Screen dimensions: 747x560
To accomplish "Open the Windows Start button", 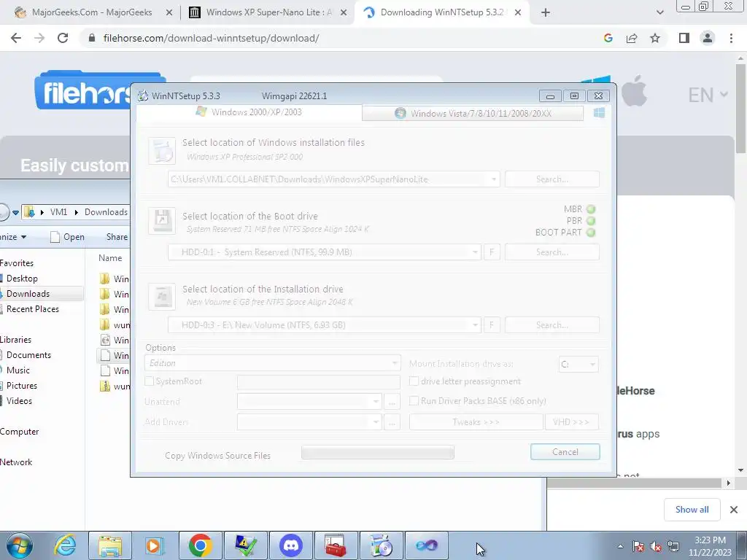I will 20,545.
